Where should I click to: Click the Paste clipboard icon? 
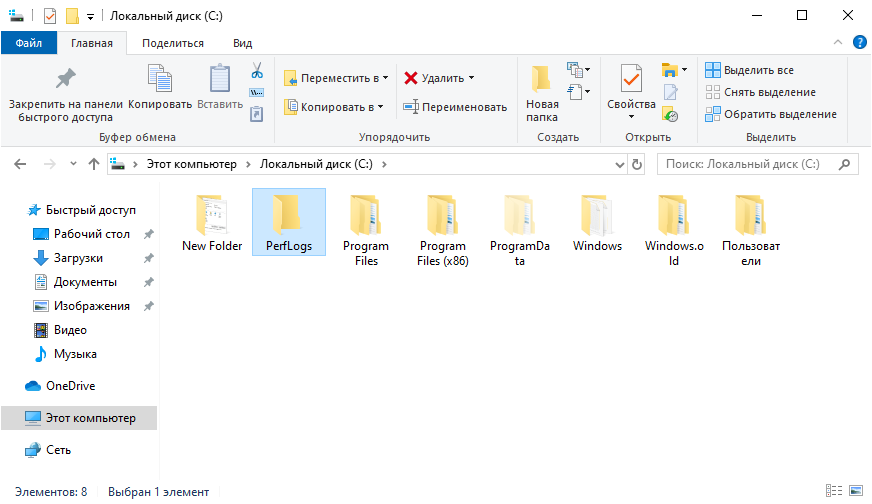(x=219, y=87)
